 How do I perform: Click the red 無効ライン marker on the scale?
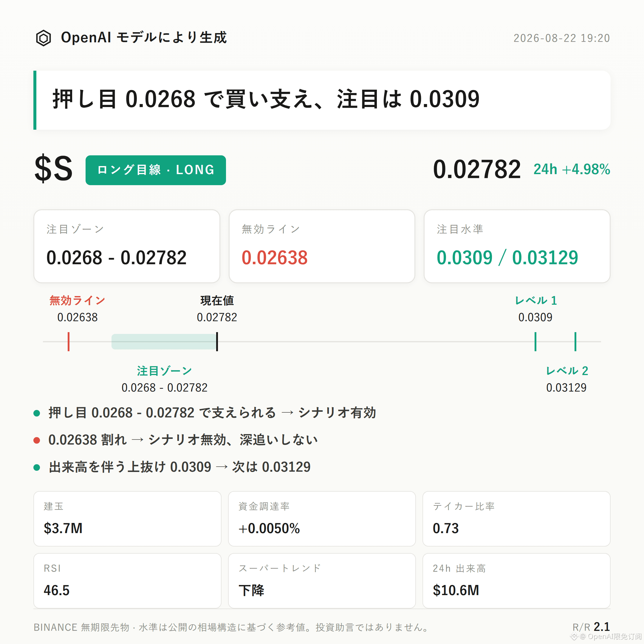(69, 342)
